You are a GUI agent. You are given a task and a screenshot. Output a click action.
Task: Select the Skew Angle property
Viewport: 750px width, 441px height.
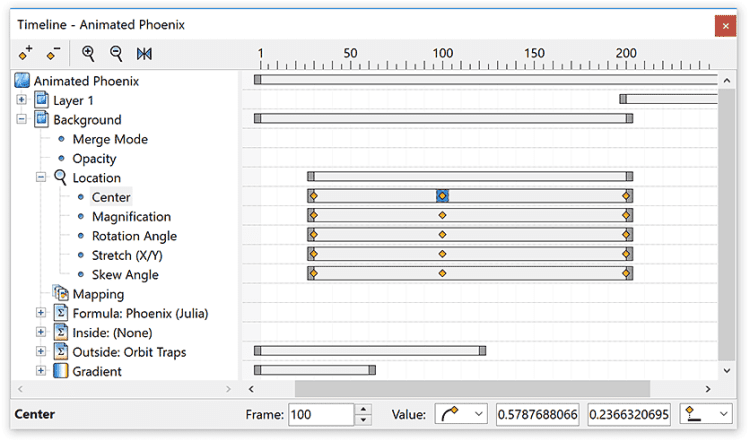(125, 275)
